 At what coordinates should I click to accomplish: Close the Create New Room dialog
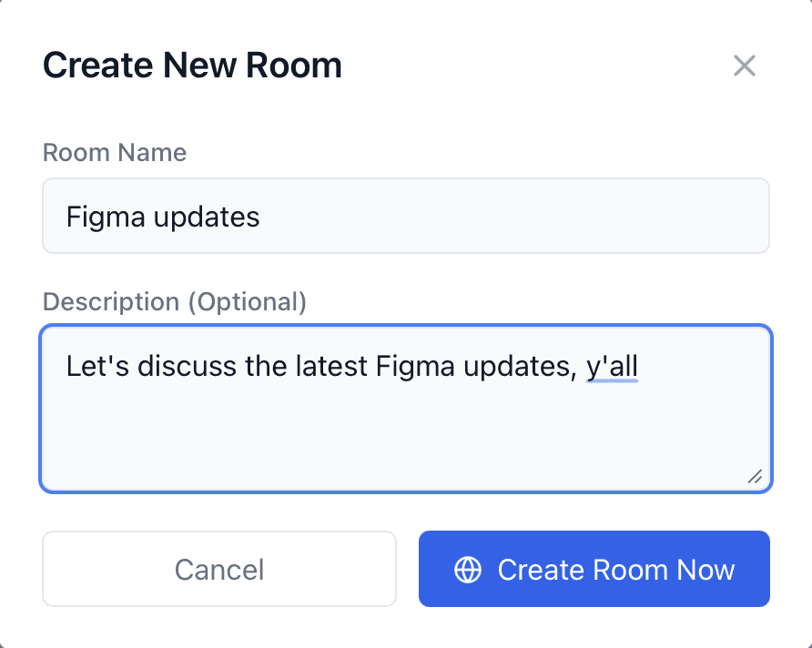[x=745, y=66]
